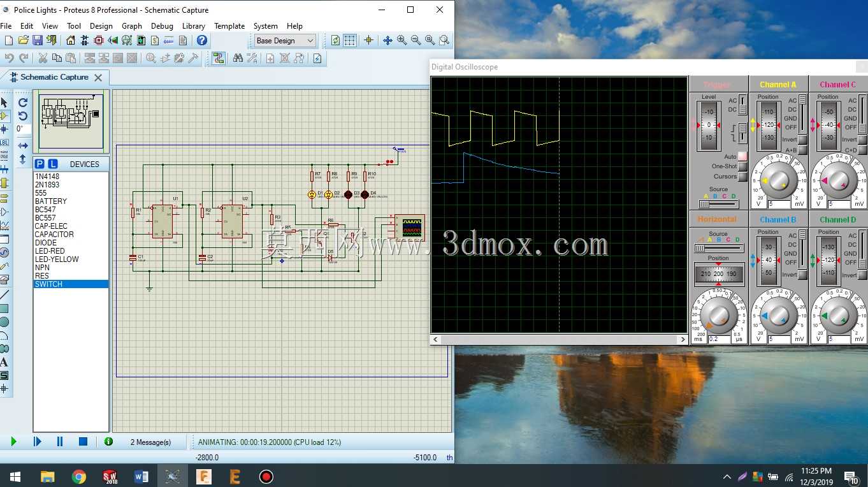This screenshot has height=487, width=868.
Task: Open Google Chrome from the taskbar
Action: (x=79, y=476)
